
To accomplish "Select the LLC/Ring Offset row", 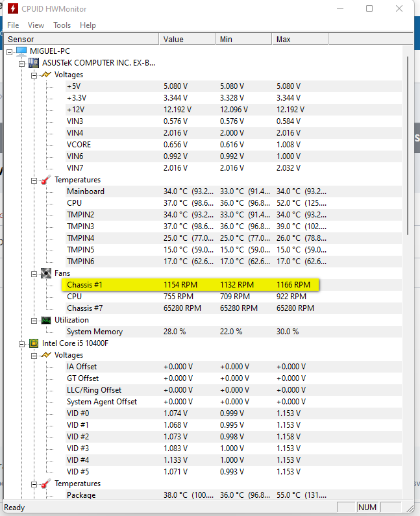I will [234, 390].
